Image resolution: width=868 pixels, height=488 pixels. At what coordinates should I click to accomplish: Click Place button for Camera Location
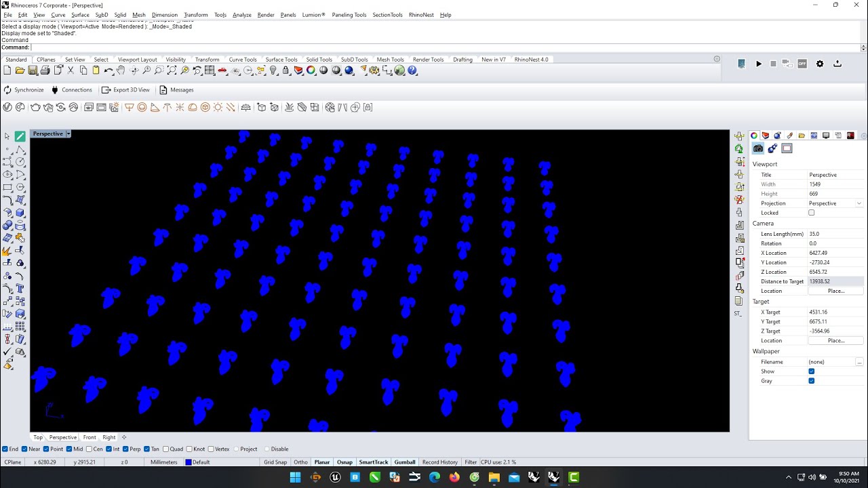click(836, 291)
